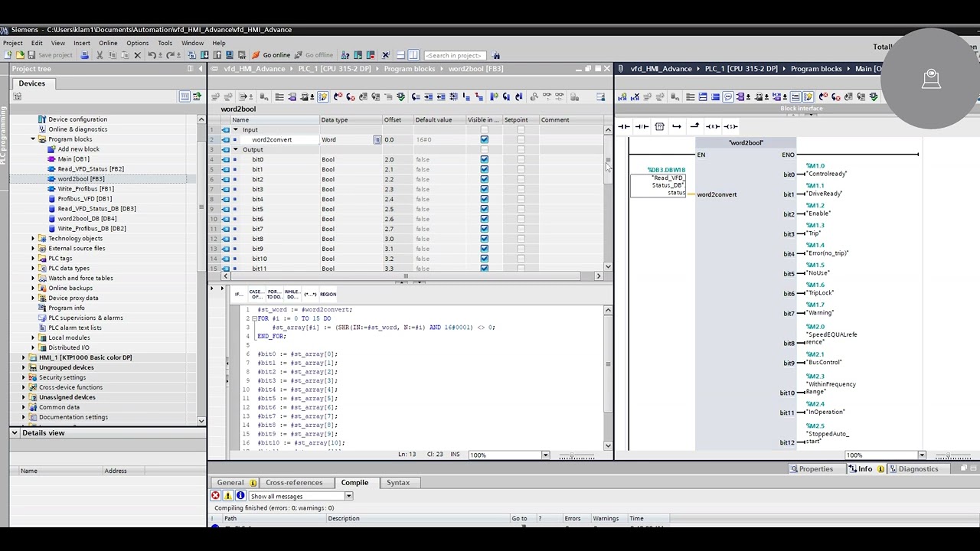This screenshot has width=980, height=551.
Task: Expand the PLC tags tree folder
Action: click(x=33, y=259)
